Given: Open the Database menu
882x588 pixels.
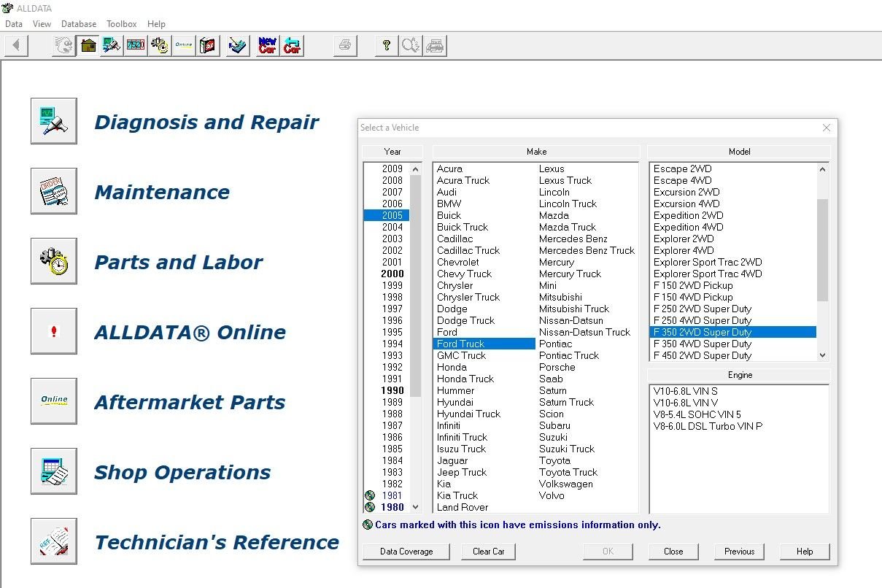Looking at the screenshot, I should pyautogui.click(x=79, y=24).
